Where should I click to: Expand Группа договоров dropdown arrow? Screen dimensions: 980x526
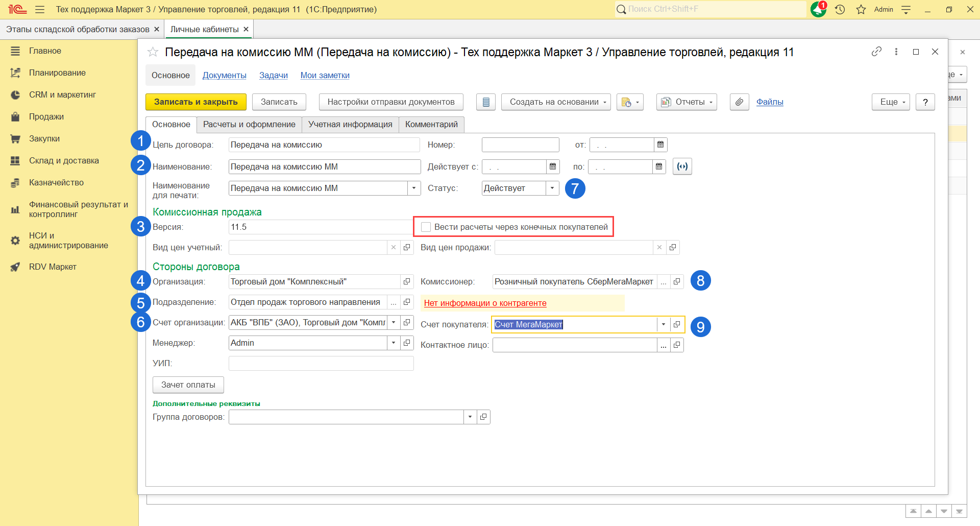click(x=470, y=417)
